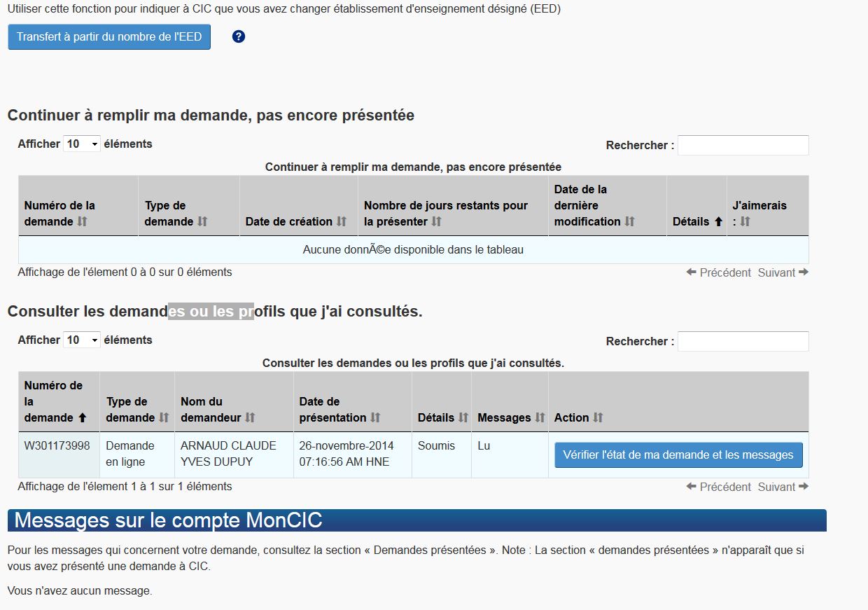The height and width of the screenshot is (610, 868).
Task: Select request number W301173998 cell
Action: point(59,455)
